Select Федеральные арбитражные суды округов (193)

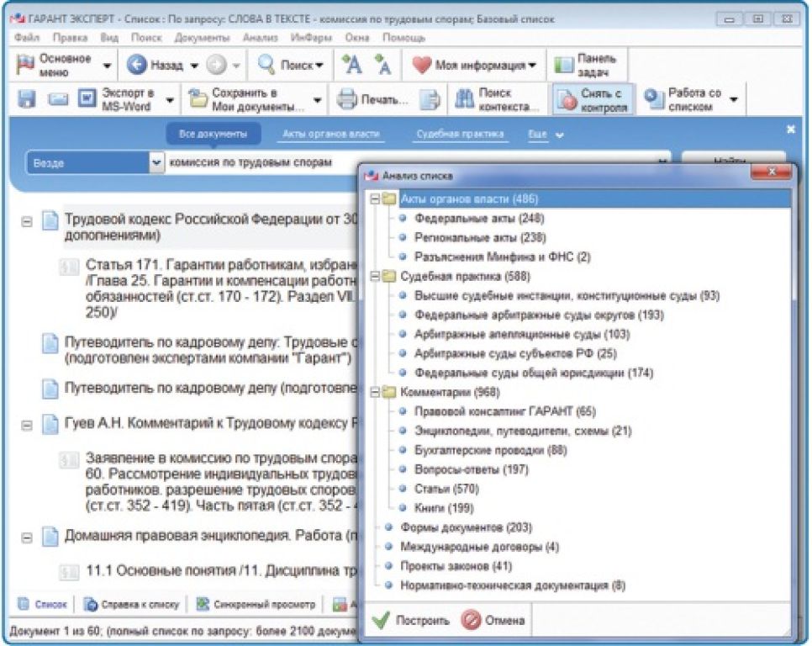click(539, 315)
